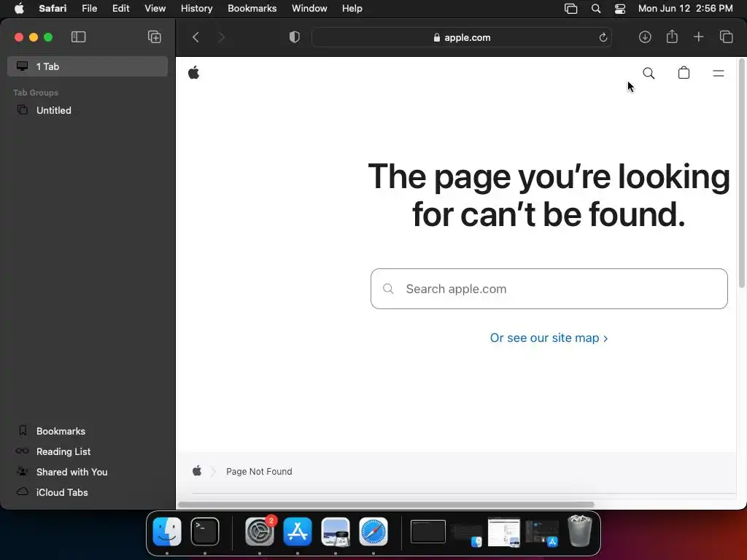The width and height of the screenshot is (747, 560).
Task: Go back to previous page
Action: (x=196, y=37)
